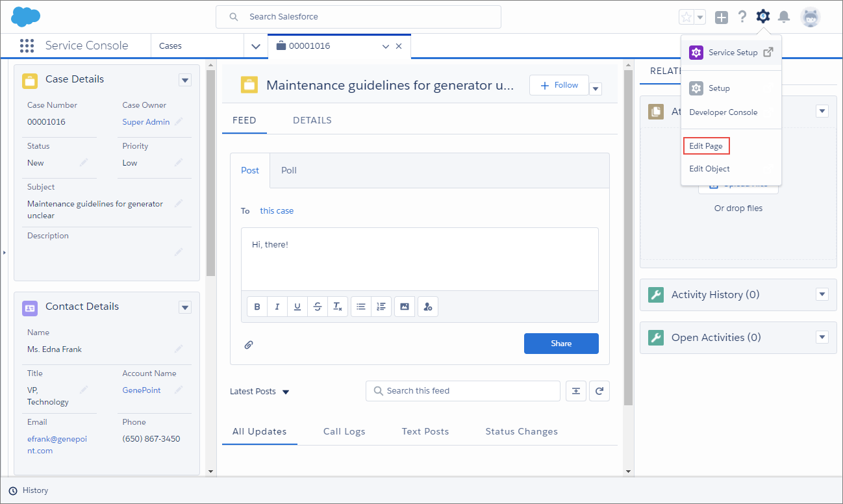Open the GenePoint account link
This screenshot has height=504, width=843.
pyautogui.click(x=142, y=390)
